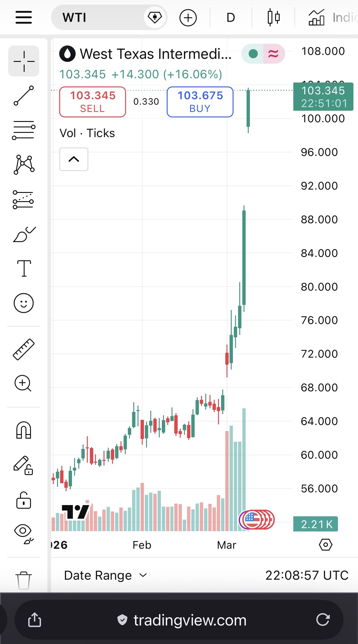Screen dimensions: 358x644
Task: Toggle magnet mode snapping
Action: [24, 430]
